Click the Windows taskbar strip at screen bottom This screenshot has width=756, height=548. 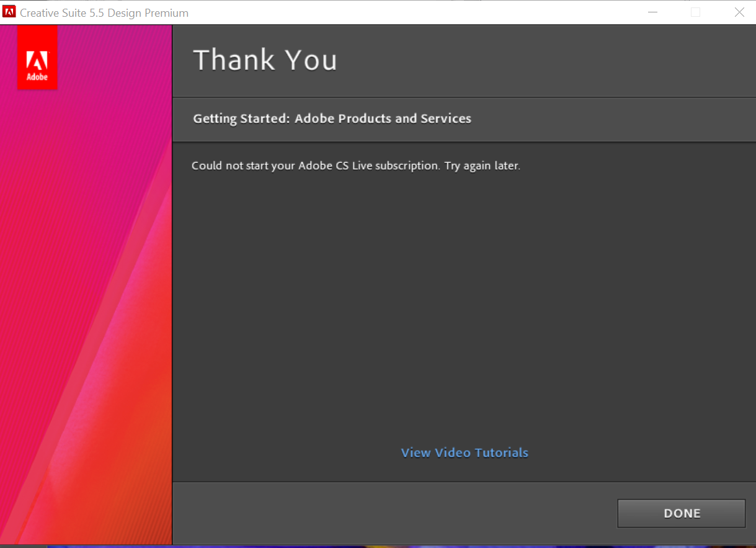[x=378, y=545]
